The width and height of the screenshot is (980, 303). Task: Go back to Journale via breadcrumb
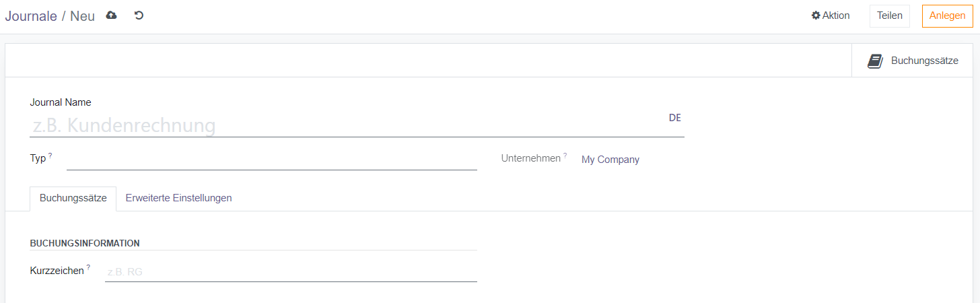[x=31, y=16]
